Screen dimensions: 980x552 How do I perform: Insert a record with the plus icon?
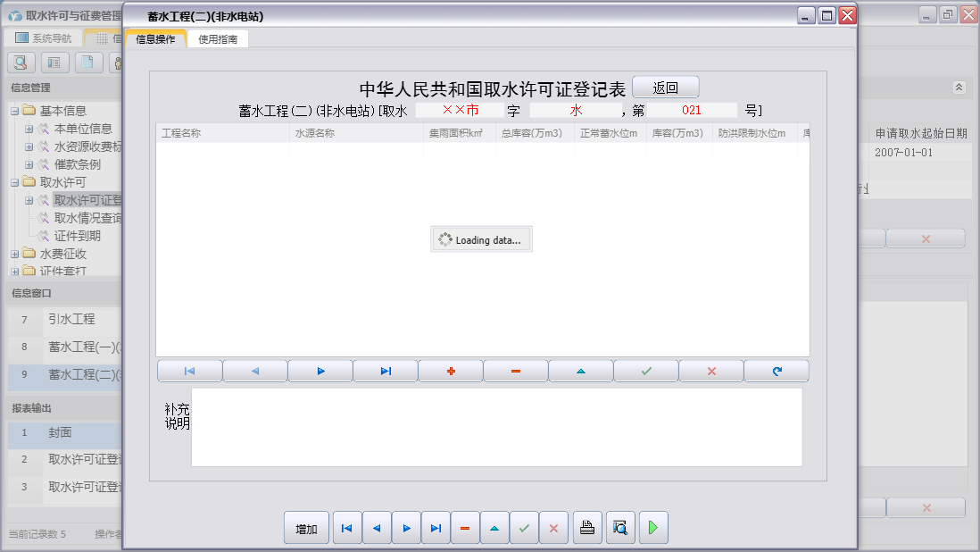pos(451,371)
